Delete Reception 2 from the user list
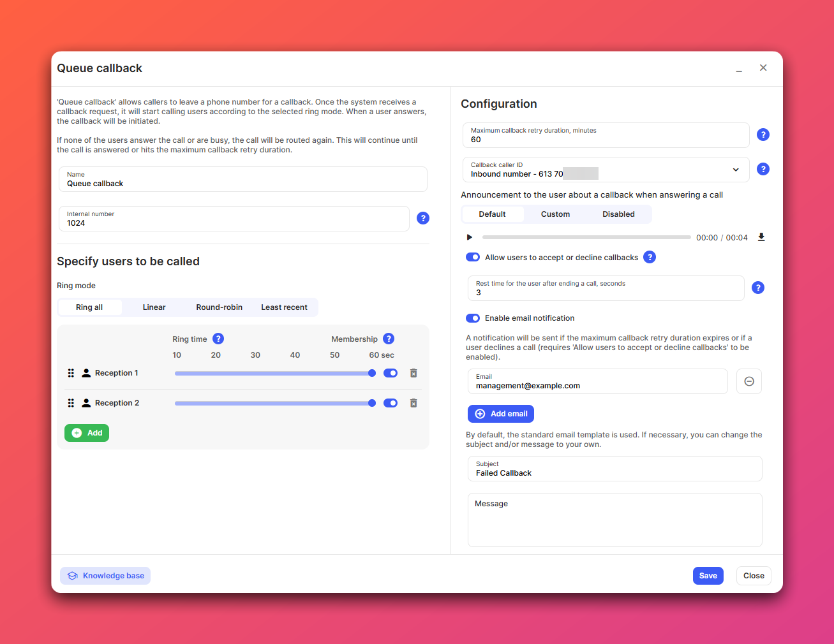Viewport: 834px width, 644px height. pyautogui.click(x=413, y=403)
